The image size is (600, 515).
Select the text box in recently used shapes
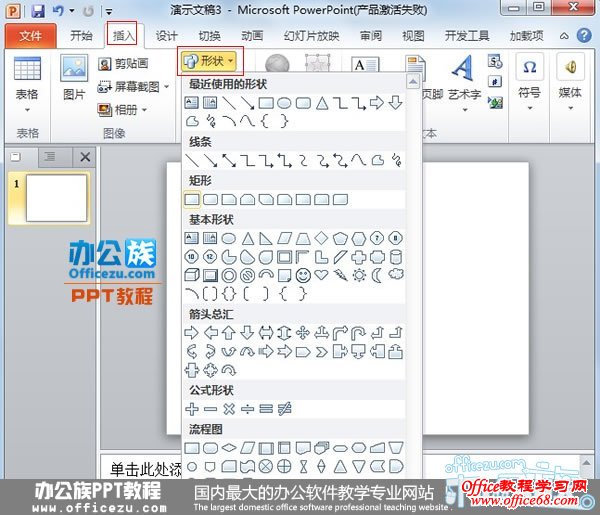click(192, 103)
